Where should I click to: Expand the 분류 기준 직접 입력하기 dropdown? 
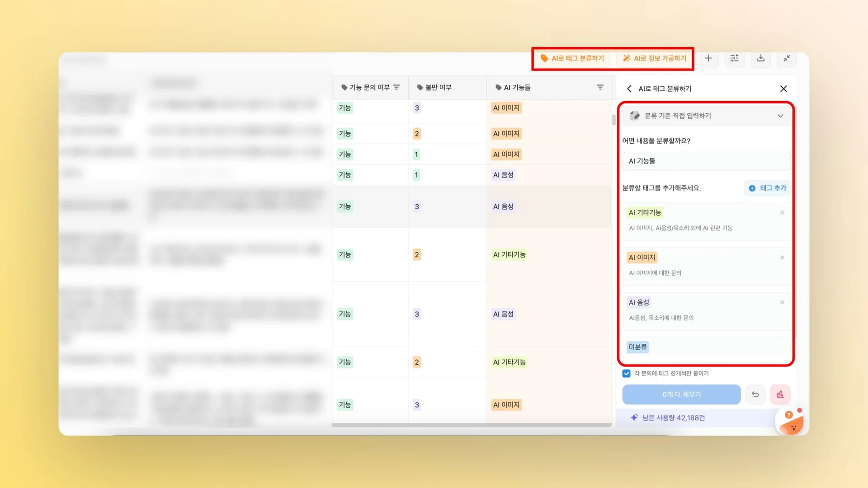(780, 116)
